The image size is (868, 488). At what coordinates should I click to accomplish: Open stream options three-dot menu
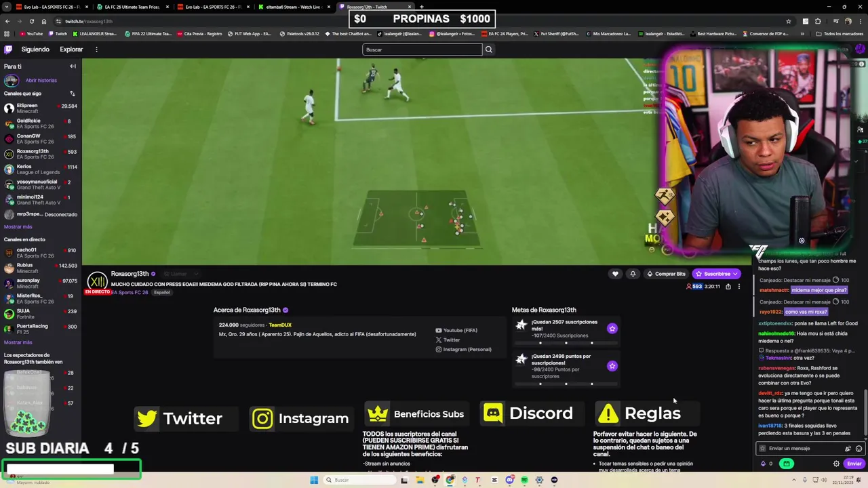[739, 287]
